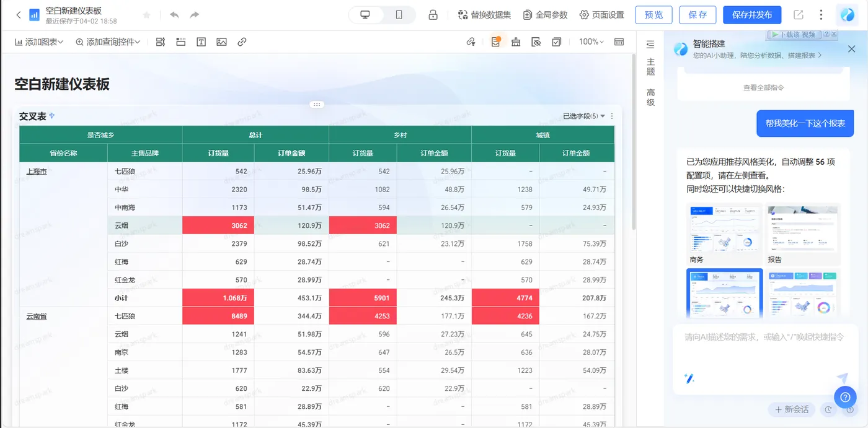Click the pin icon beside 交叉表 title
The height and width of the screenshot is (428, 868).
(52, 116)
